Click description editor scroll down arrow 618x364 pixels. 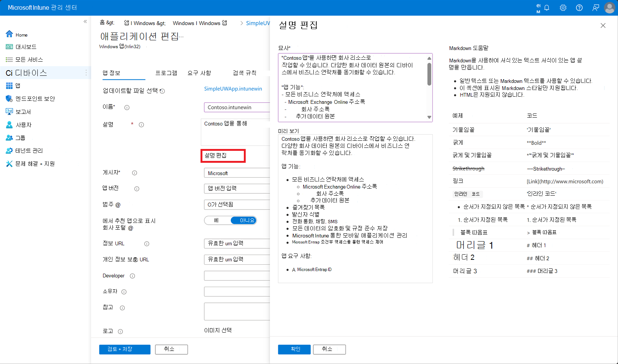429,117
